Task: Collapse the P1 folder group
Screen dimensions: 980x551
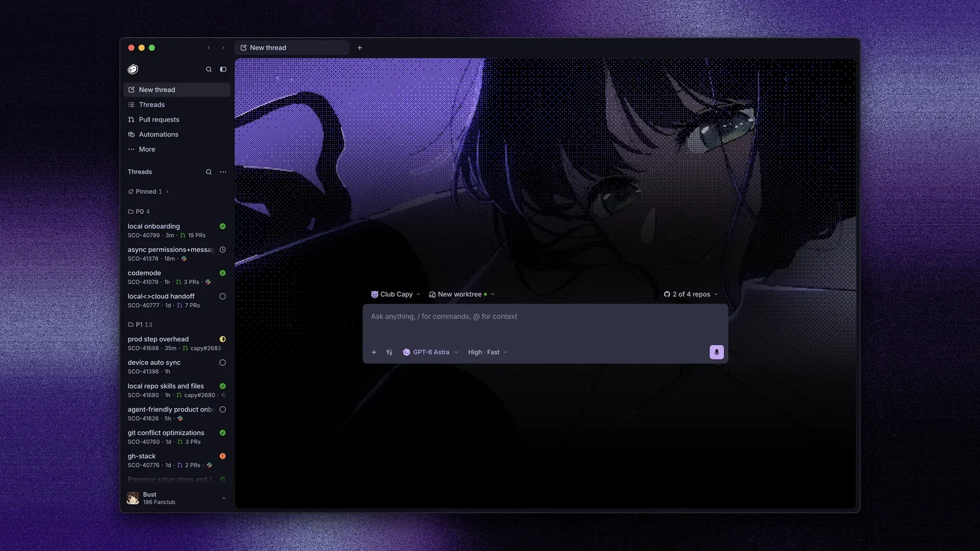Action: click(140, 325)
